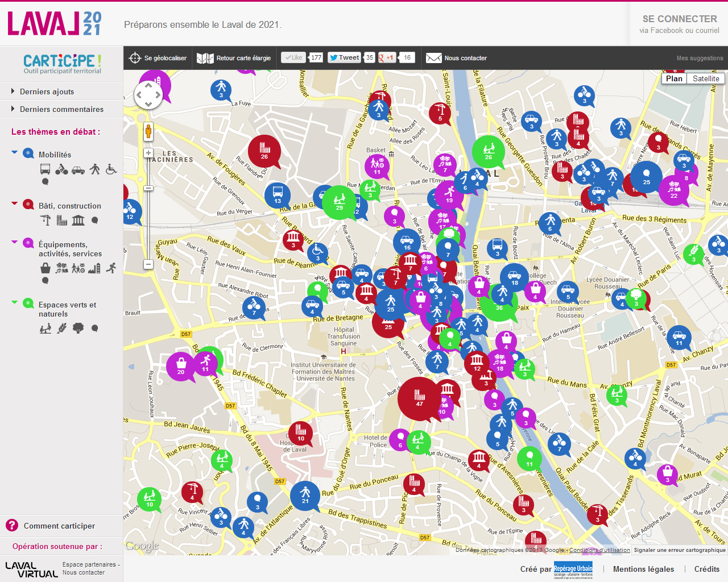
Task: Filter by bus icon under Mobilités
Action: pyautogui.click(x=45, y=169)
